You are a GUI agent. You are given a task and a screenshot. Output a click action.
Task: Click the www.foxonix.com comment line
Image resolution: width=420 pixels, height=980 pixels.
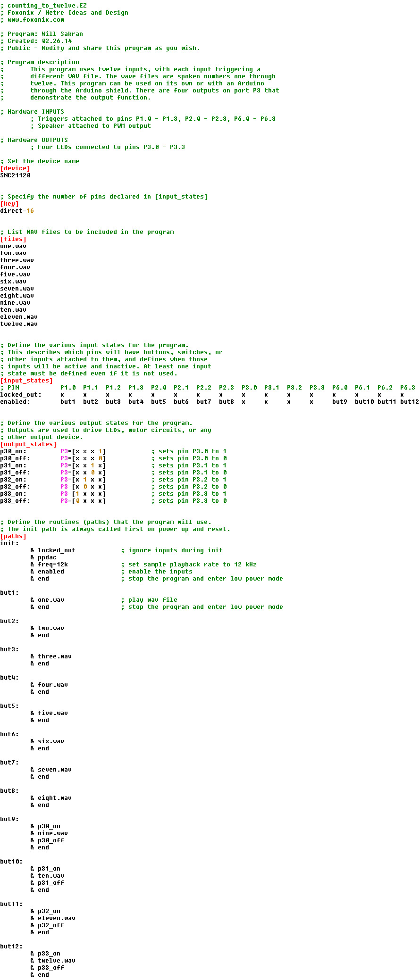[x=32, y=20]
